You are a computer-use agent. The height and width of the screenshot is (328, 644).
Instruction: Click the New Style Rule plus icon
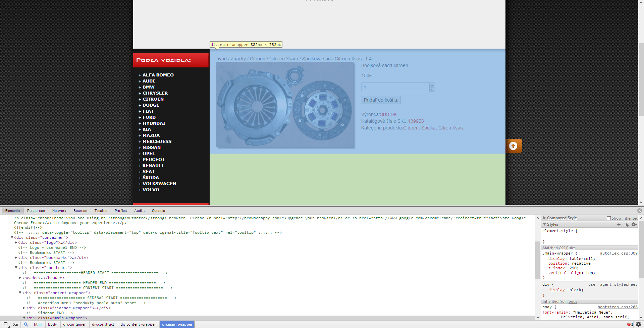click(x=619, y=224)
